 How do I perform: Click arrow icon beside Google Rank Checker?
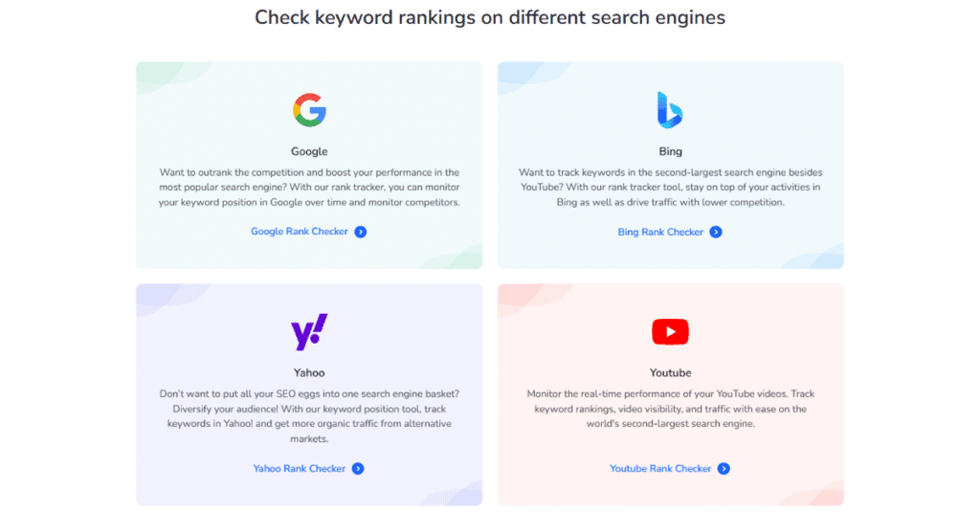click(360, 232)
